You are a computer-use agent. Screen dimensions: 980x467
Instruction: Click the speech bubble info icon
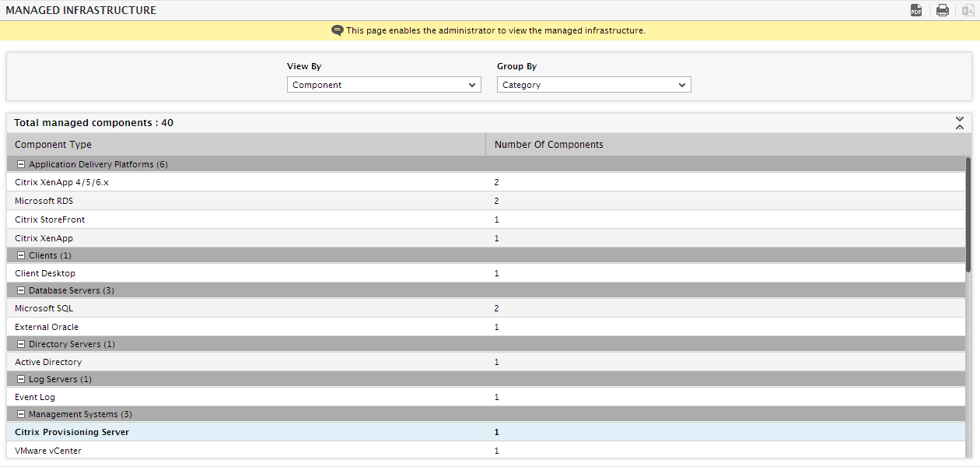pos(338,30)
